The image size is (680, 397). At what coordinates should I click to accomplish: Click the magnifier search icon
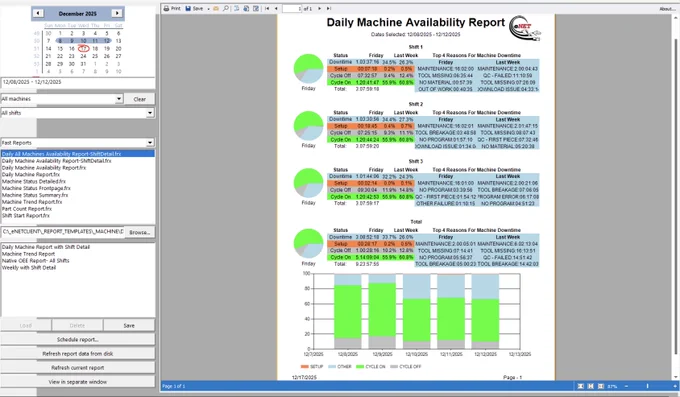click(x=226, y=8)
